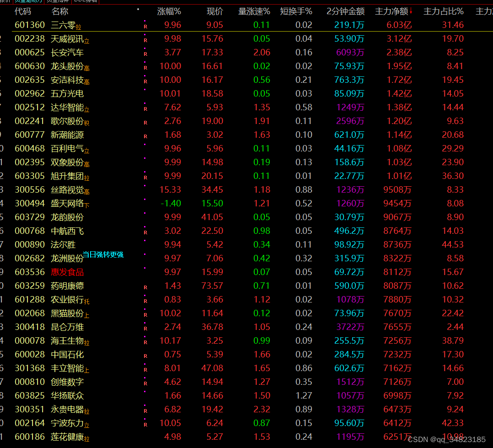Click the R marker on the 创维数字 row

click(145, 383)
